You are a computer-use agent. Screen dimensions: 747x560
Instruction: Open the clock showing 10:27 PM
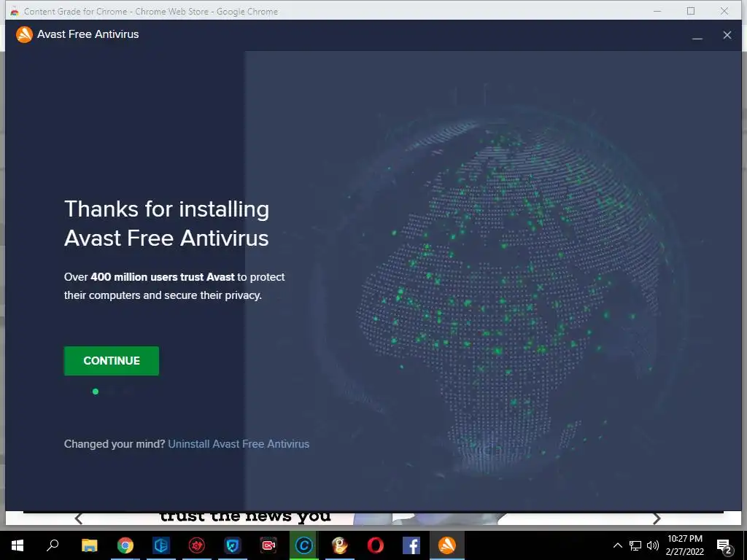[x=684, y=545]
